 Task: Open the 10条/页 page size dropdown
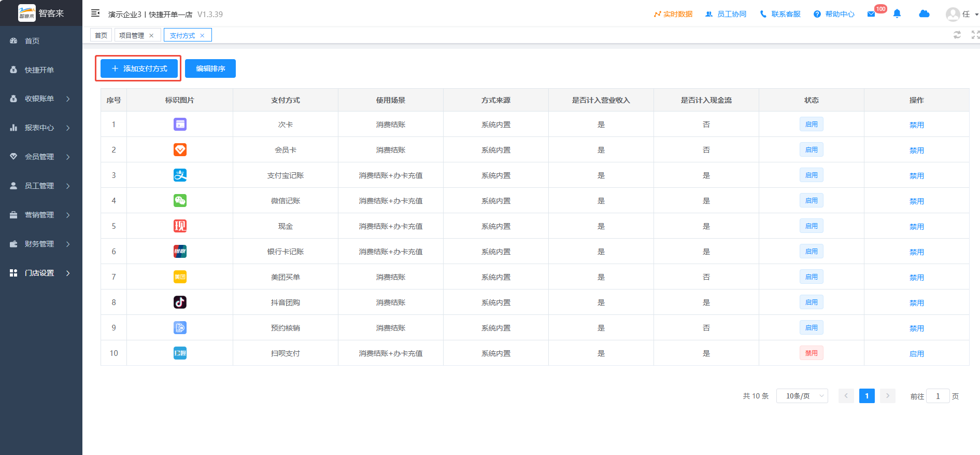click(802, 396)
